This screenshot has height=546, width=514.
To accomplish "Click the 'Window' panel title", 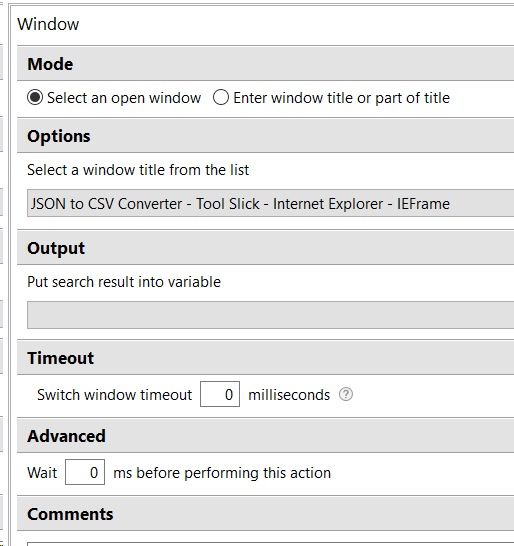I will click(48, 24).
